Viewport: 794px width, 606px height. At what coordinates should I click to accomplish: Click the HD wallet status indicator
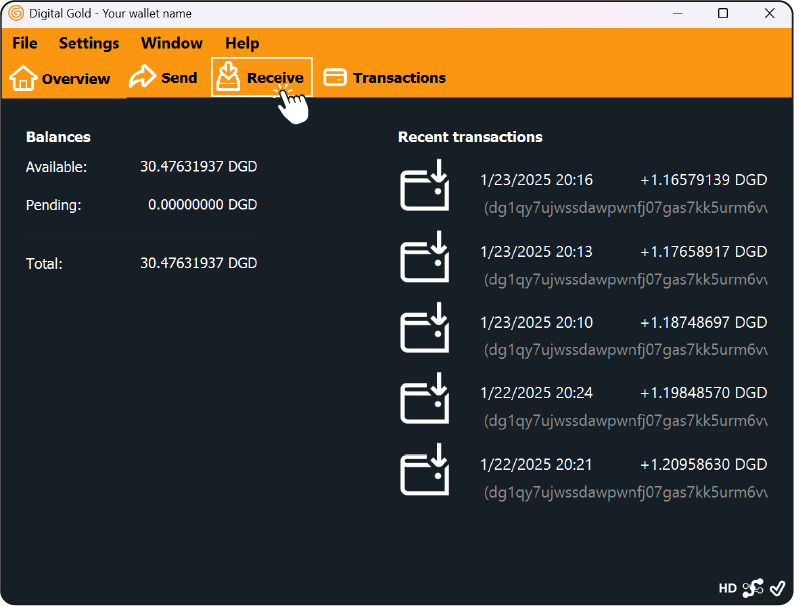point(727,588)
